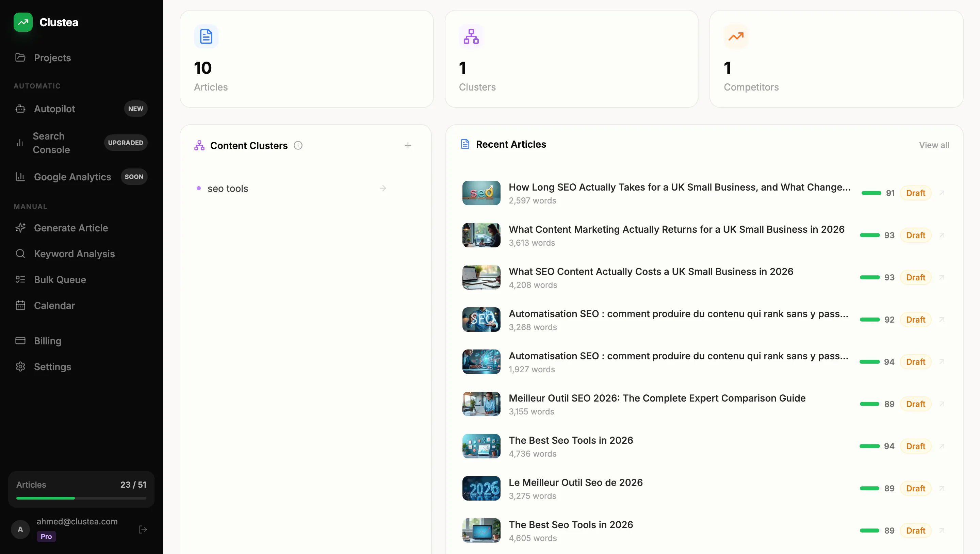Screen dimensions: 980x554
Task: Click 'View all' recent articles link
Action: pyautogui.click(x=934, y=145)
